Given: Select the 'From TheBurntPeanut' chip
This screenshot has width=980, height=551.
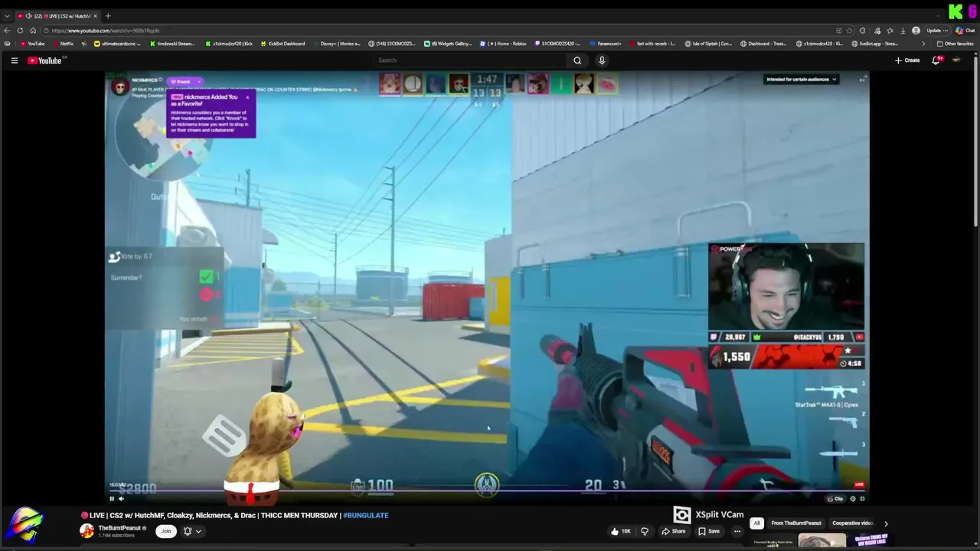Looking at the screenshot, I should (x=795, y=523).
